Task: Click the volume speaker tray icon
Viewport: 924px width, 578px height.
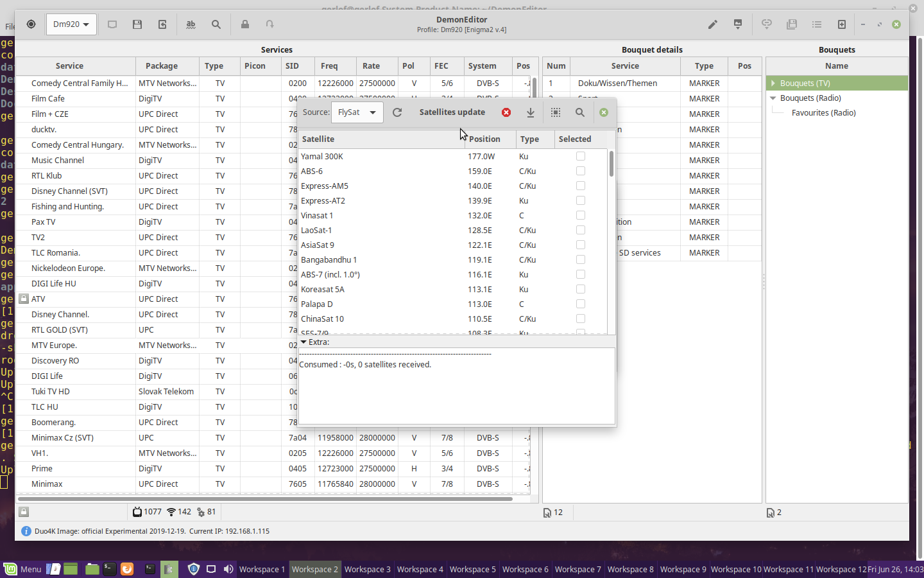Action: (x=228, y=569)
